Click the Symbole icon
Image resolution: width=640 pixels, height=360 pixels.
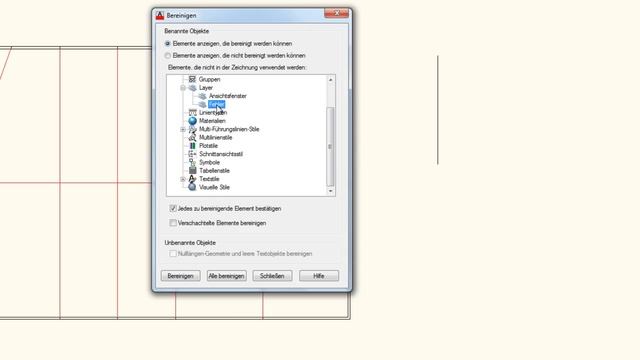(x=192, y=162)
